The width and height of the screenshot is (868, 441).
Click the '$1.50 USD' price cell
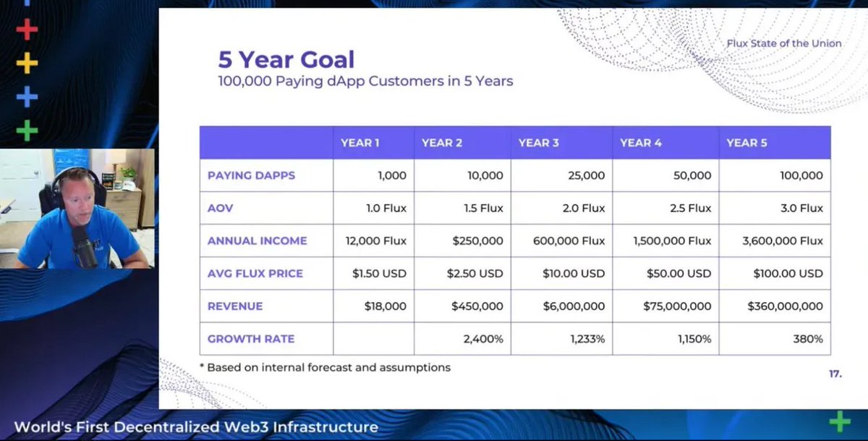tap(373, 274)
